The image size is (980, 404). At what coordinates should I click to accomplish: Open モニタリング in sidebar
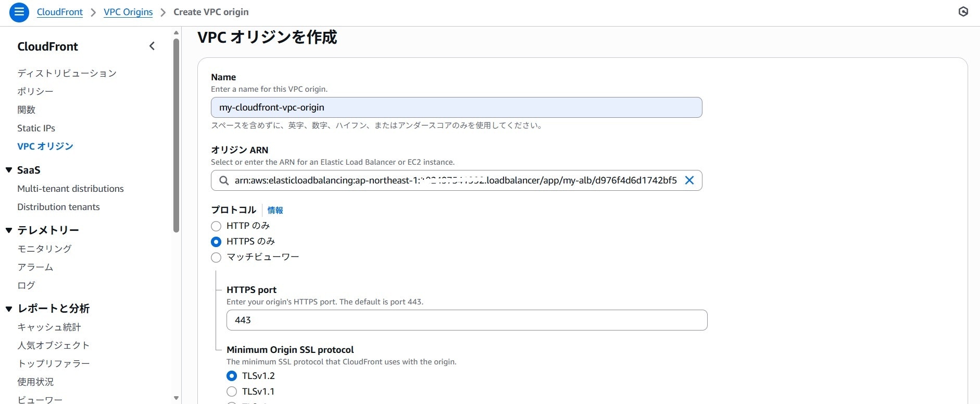(44, 249)
